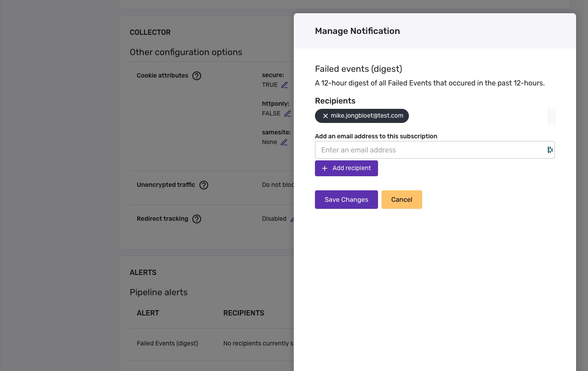
Task: Select the Failed Events (digest) alert row
Action: pos(212,343)
